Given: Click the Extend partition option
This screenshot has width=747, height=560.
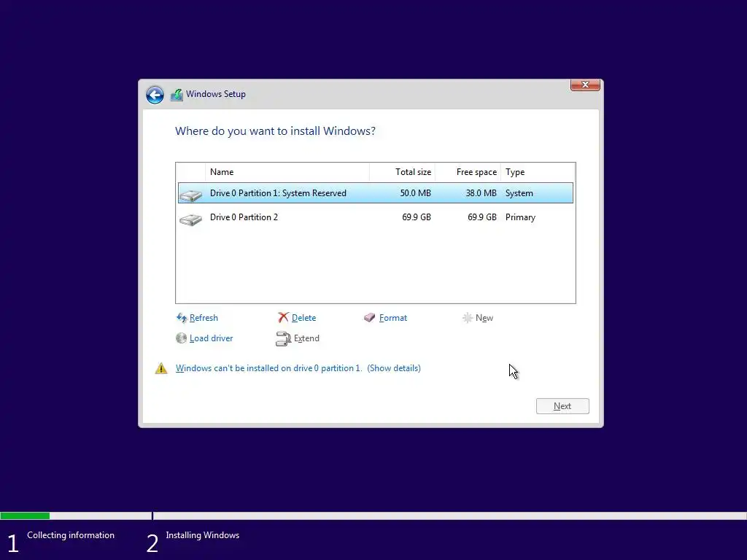Looking at the screenshot, I should [x=306, y=338].
